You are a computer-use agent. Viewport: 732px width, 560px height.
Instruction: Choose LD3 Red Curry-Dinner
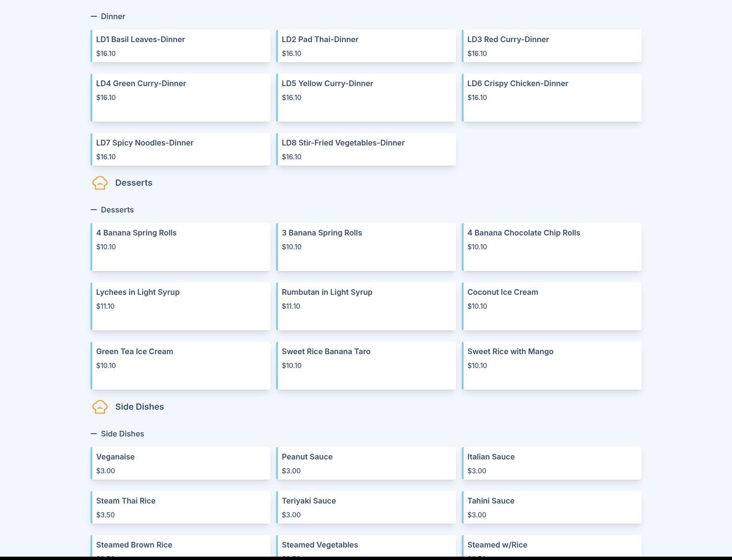click(x=552, y=46)
